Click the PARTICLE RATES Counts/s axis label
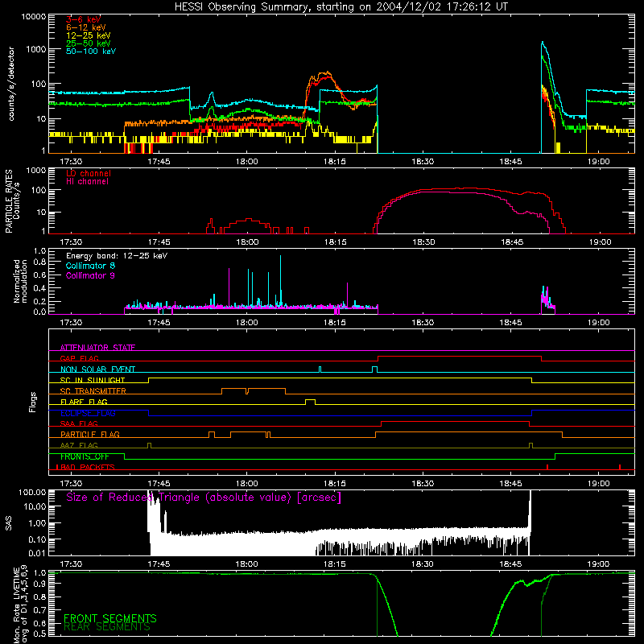The width and height of the screenshot is (644, 644). coord(12,201)
